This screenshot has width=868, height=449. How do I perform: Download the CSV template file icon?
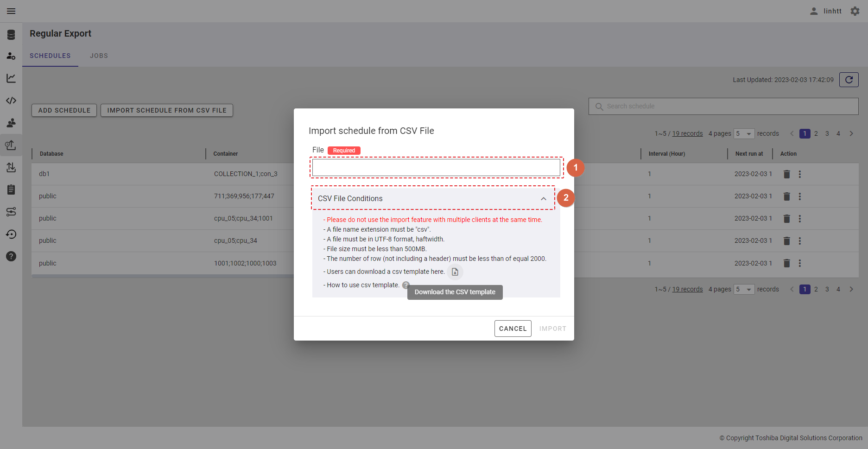[x=455, y=272]
